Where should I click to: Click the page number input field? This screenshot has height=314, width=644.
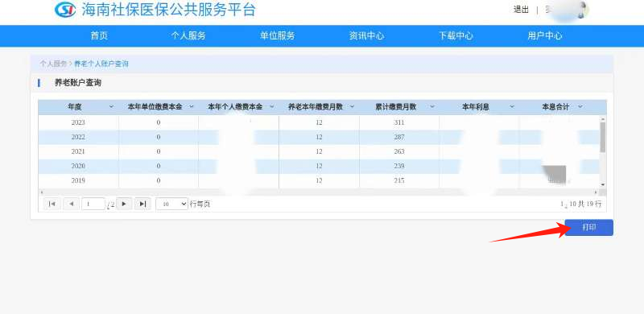(93, 204)
